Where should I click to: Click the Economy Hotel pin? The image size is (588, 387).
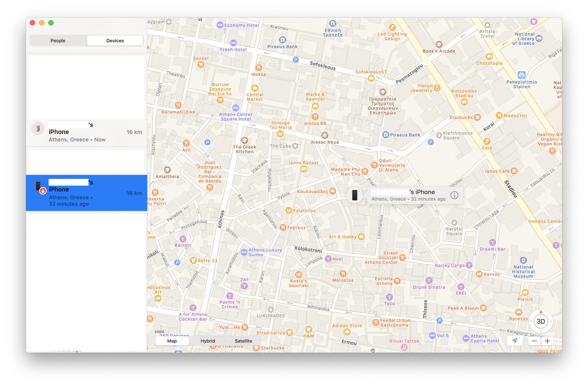220,25
